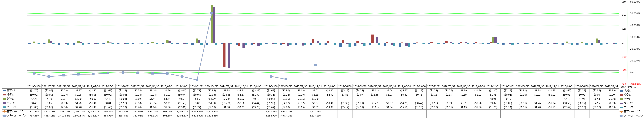Select the ($4.67) 投資CF cell
Screen dimensions: 644x118
(241, 95)
